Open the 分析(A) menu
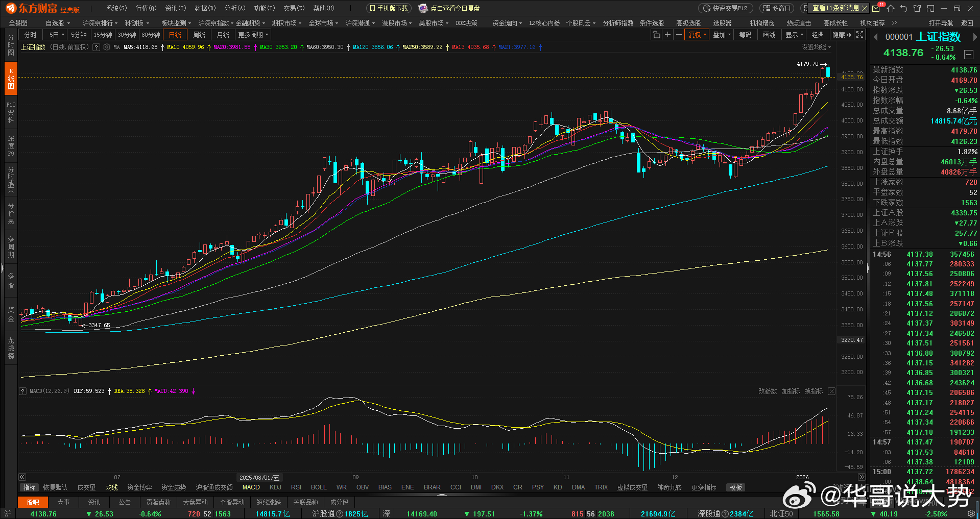The height and width of the screenshot is (519, 980). point(235,8)
